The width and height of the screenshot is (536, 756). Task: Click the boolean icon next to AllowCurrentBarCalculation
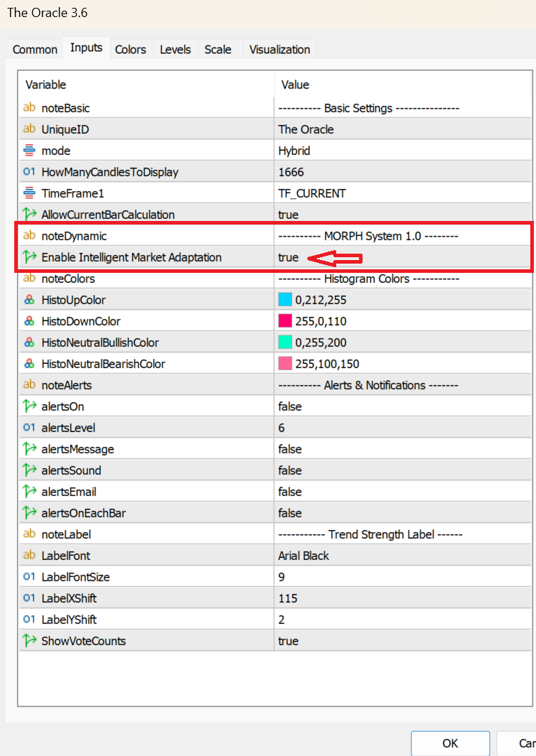[29, 215]
